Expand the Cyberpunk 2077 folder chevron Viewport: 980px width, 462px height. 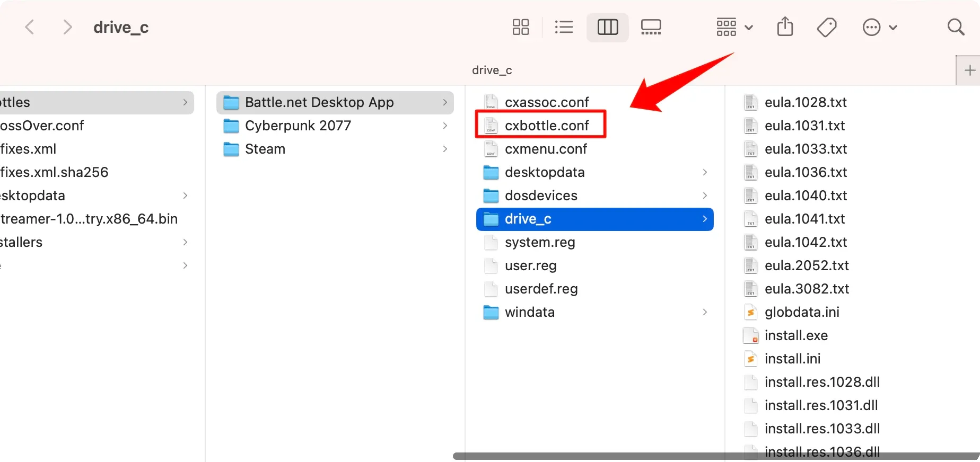point(444,126)
